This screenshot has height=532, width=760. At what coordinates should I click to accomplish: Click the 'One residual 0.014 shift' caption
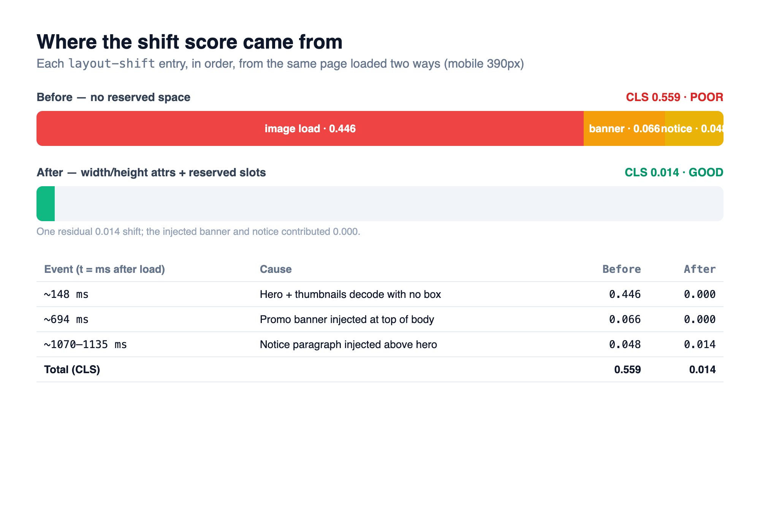click(x=198, y=232)
